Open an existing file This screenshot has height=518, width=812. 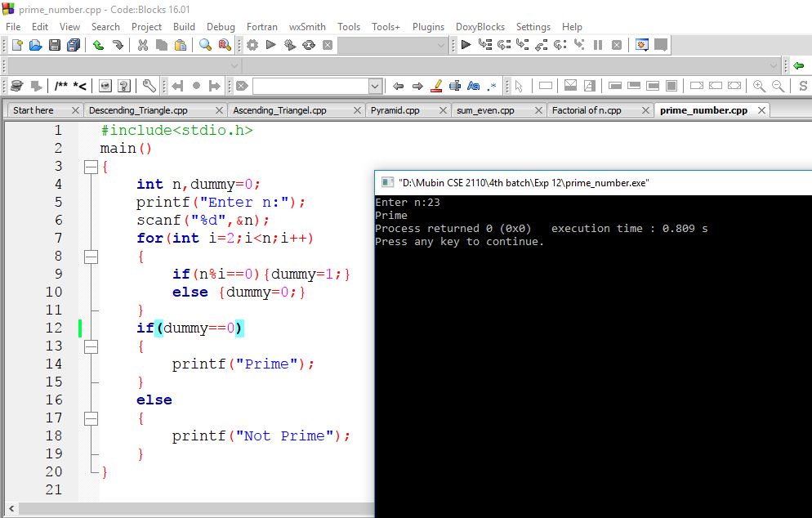[33, 45]
